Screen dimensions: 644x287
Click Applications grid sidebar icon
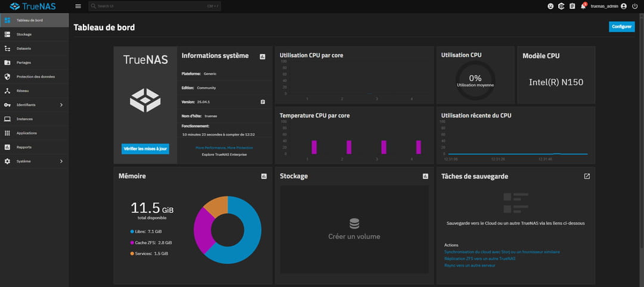point(7,133)
